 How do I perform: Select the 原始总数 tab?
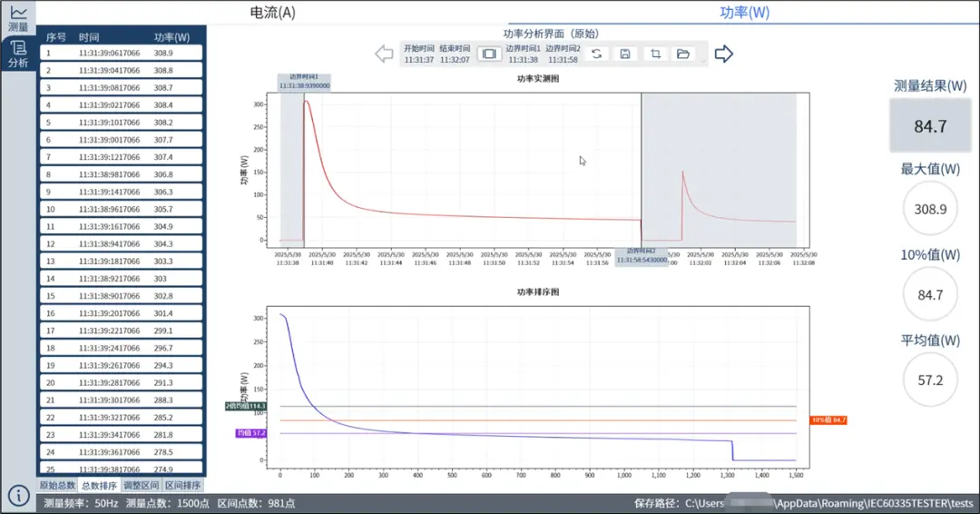click(57, 485)
